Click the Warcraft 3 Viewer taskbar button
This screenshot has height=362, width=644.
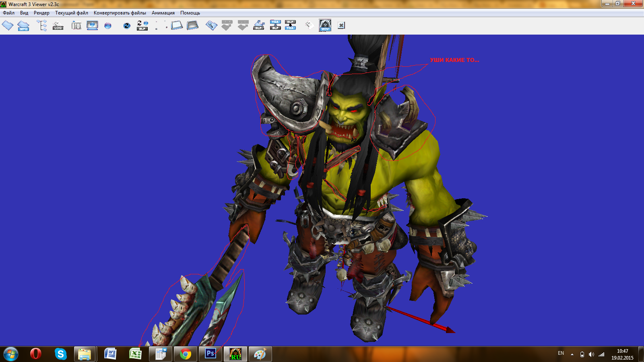[x=235, y=354]
